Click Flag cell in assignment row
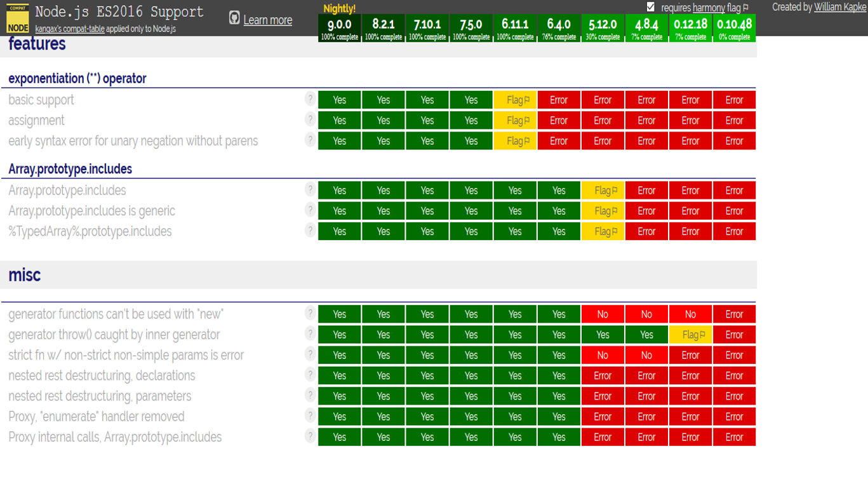This screenshot has height=486, width=868. pos(515,120)
